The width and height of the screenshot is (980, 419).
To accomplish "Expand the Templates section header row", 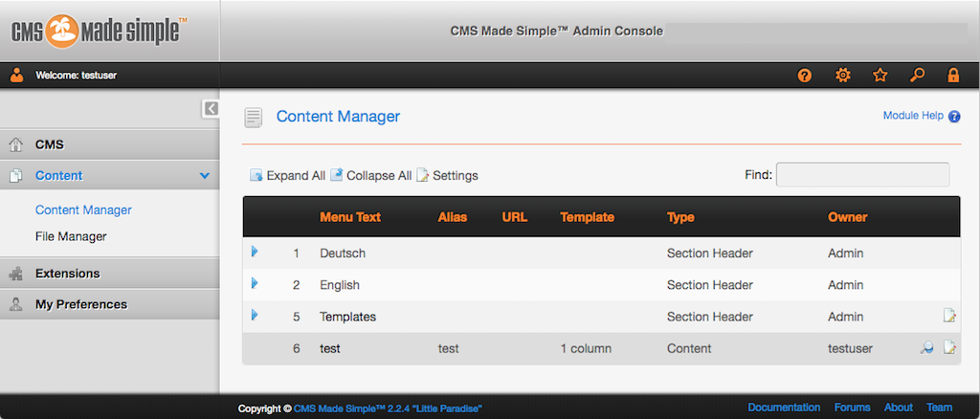I will 256,315.
